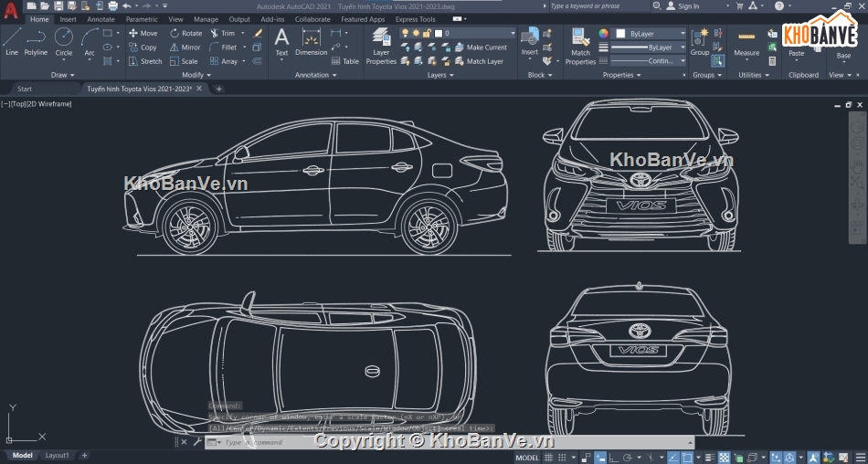Click the Measure tool
The image size is (868, 464).
click(746, 42)
